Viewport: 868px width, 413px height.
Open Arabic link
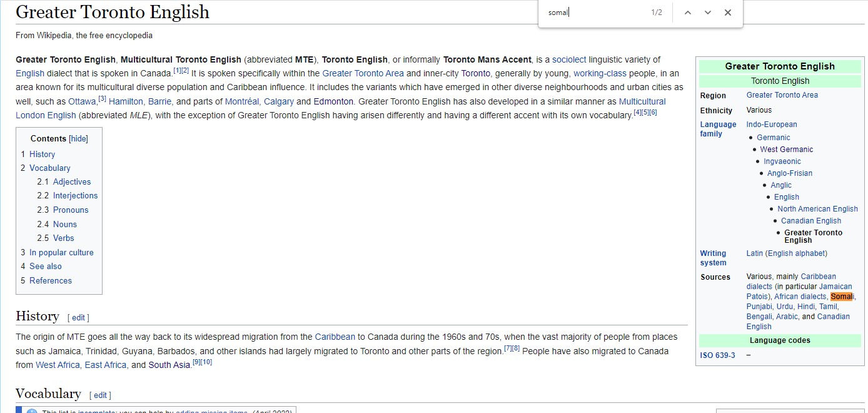tap(787, 317)
